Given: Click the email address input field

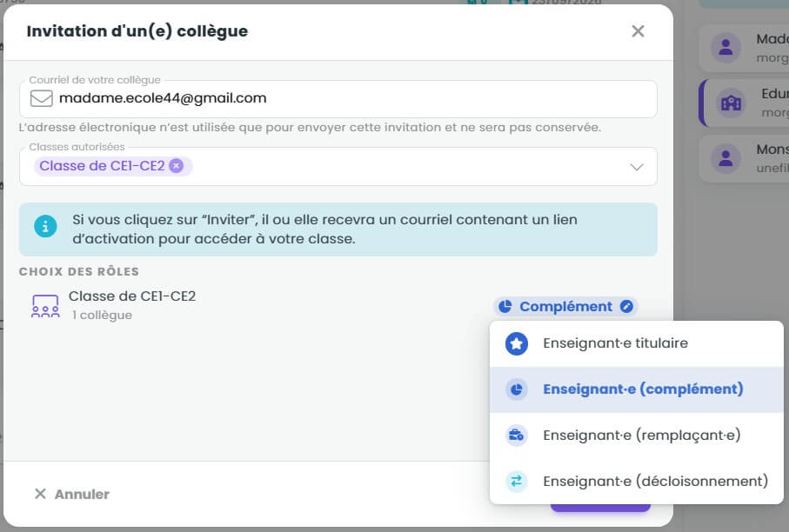Looking at the screenshot, I should coord(338,98).
